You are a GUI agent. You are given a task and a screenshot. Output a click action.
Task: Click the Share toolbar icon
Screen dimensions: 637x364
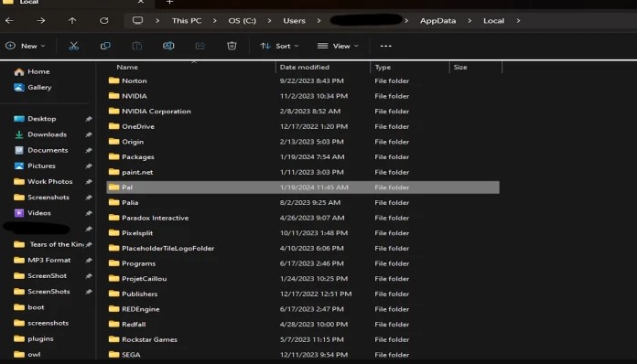pos(200,46)
